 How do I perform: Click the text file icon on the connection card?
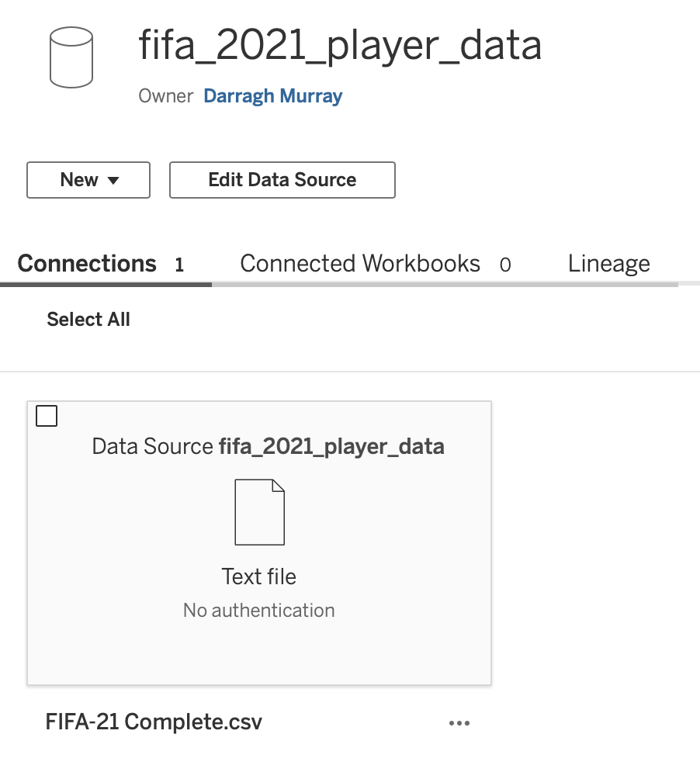259,511
